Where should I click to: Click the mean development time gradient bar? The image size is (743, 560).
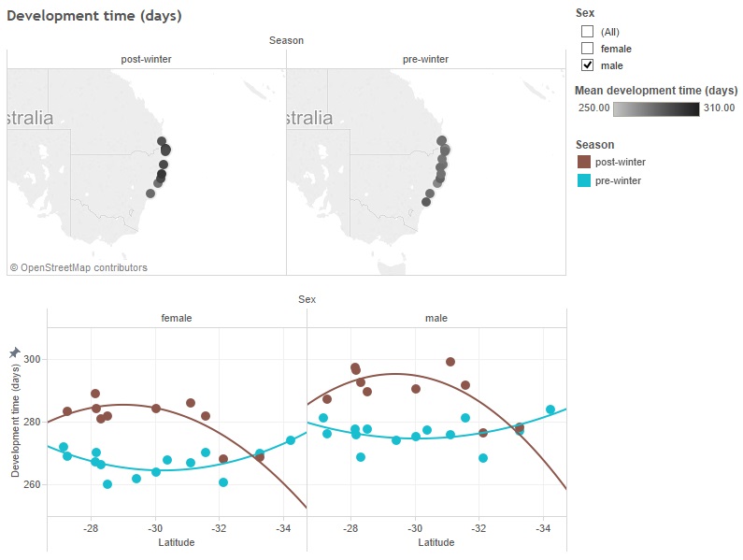click(x=656, y=108)
